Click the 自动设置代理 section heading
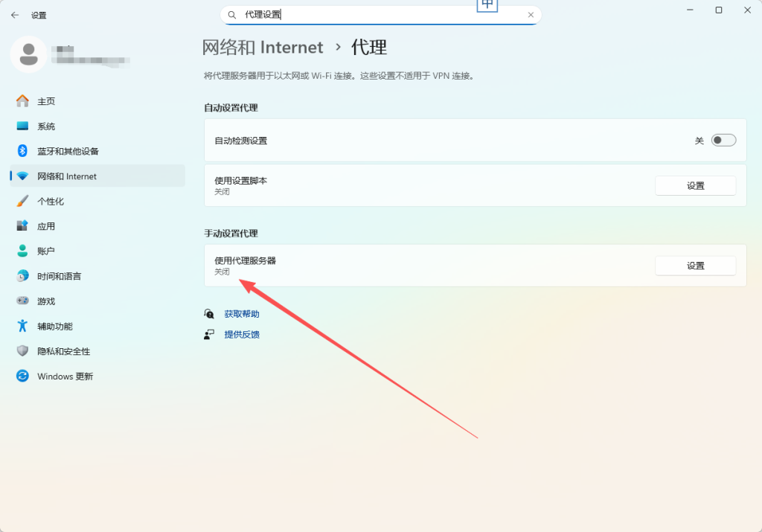Image resolution: width=762 pixels, height=532 pixels. click(x=231, y=108)
